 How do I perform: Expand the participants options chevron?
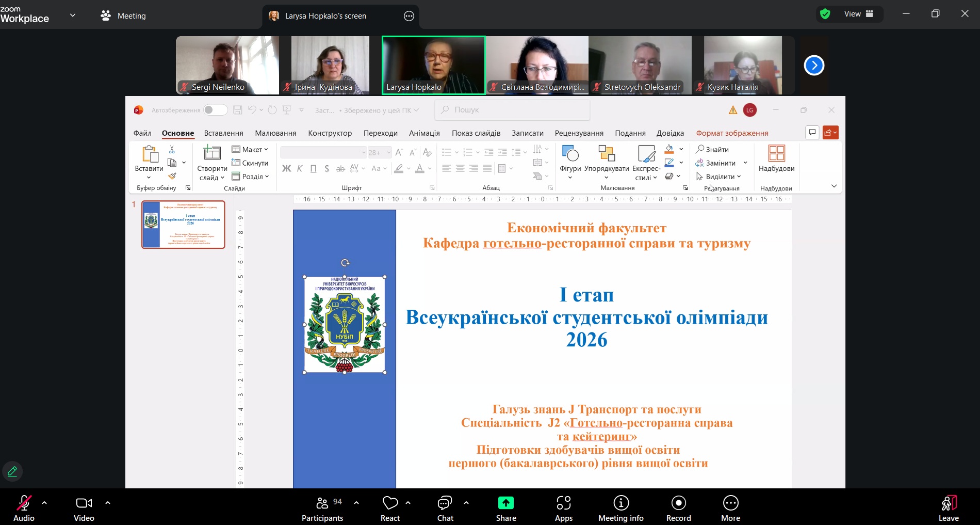coord(356,502)
